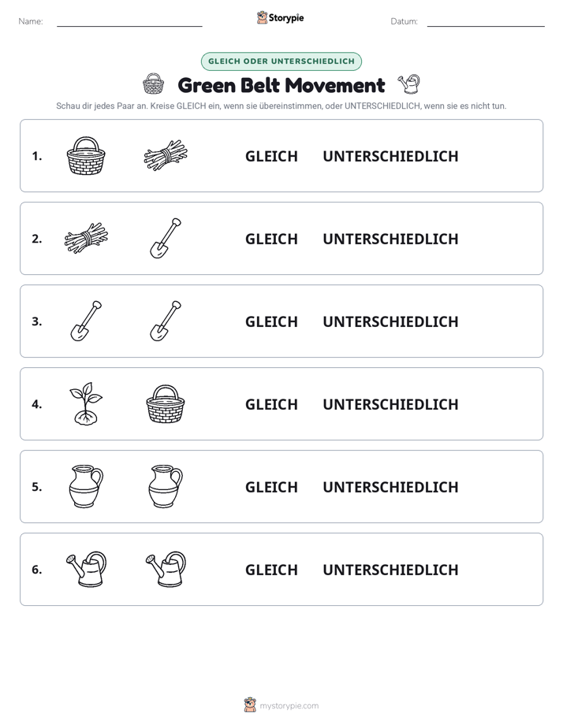The width and height of the screenshot is (563, 728).
Task: Select UNTERSCHIEDLICH in row 2
Action: coord(390,239)
